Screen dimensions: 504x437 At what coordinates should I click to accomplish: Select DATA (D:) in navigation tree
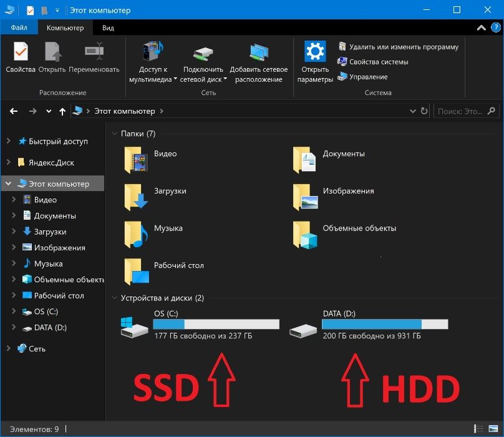pyautogui.click(x=50, y=328)
